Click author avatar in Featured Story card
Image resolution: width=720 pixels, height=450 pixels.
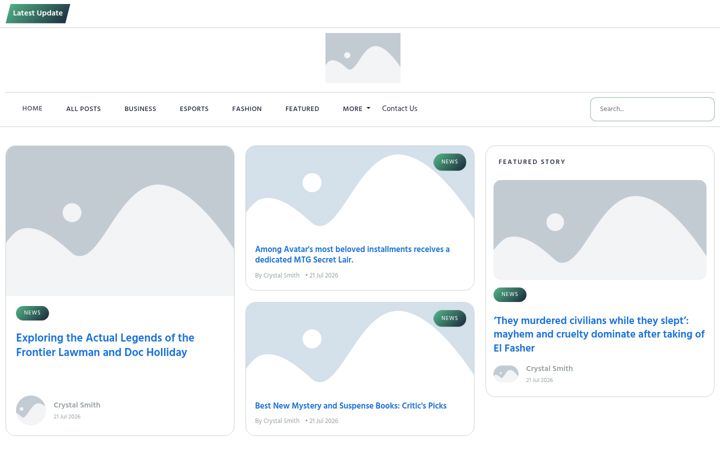pyautogui.click(x=506, y=374)
